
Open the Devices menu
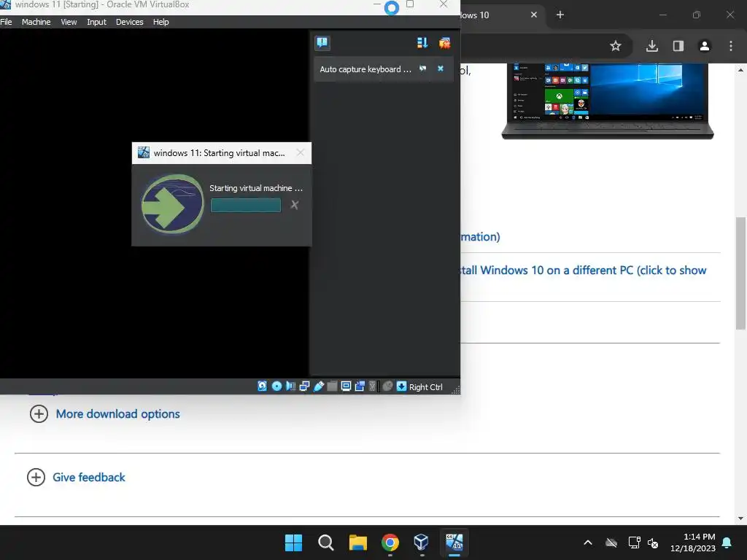130,22
